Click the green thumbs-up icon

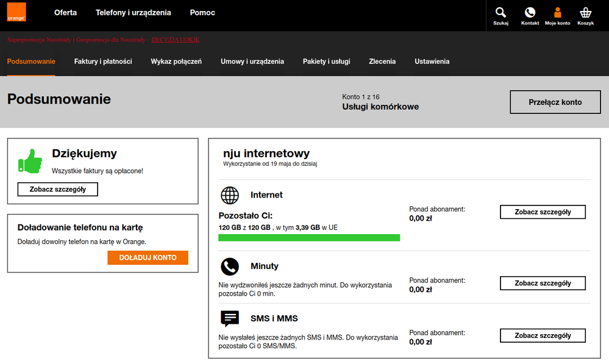click(30, 162)
